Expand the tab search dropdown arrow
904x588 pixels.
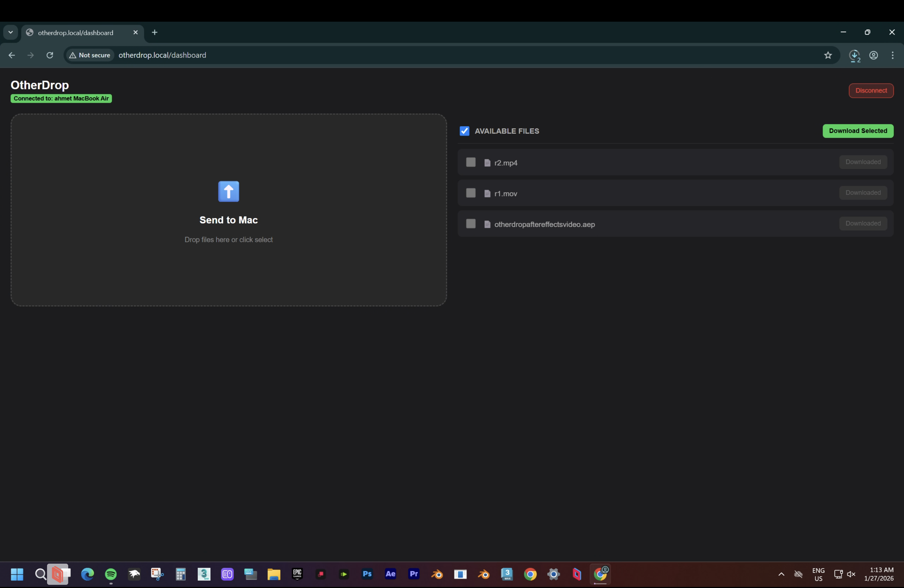11,32
